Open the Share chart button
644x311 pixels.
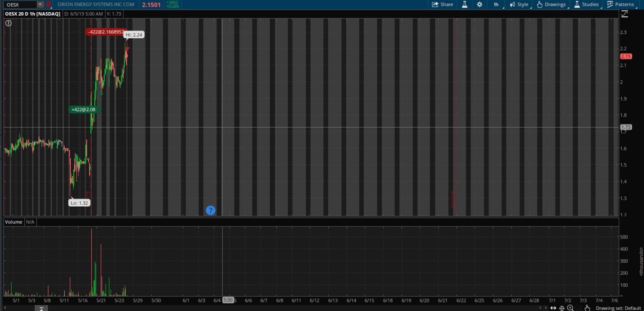pos(442,4)
